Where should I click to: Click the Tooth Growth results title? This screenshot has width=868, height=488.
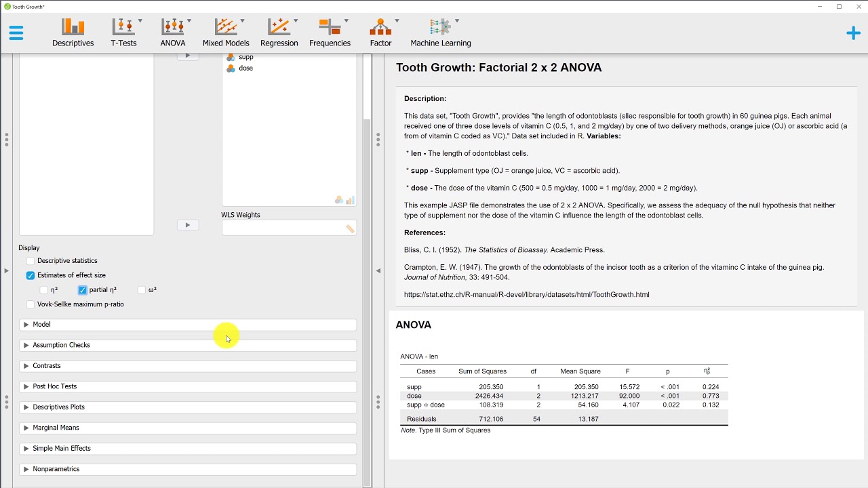tap(498, 68)
